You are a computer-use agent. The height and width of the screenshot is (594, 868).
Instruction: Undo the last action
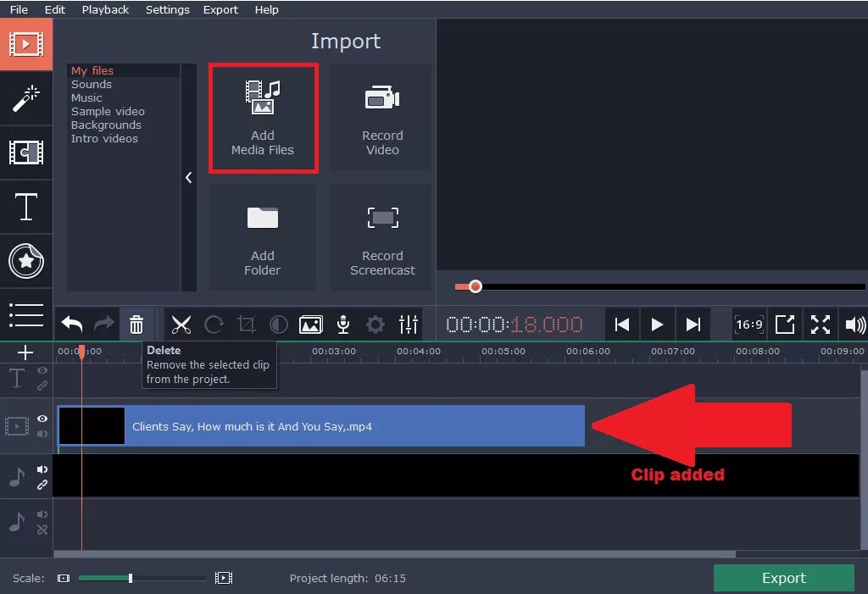(72, 325)
